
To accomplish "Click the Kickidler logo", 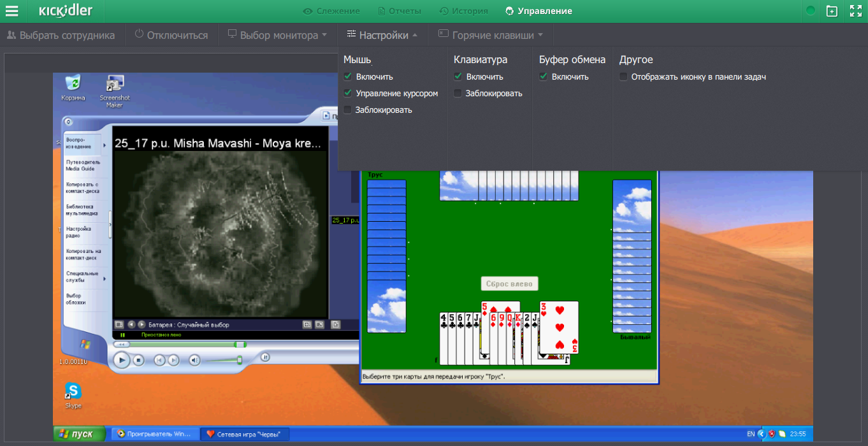I will pyautogui.click(x=66, y=11).
